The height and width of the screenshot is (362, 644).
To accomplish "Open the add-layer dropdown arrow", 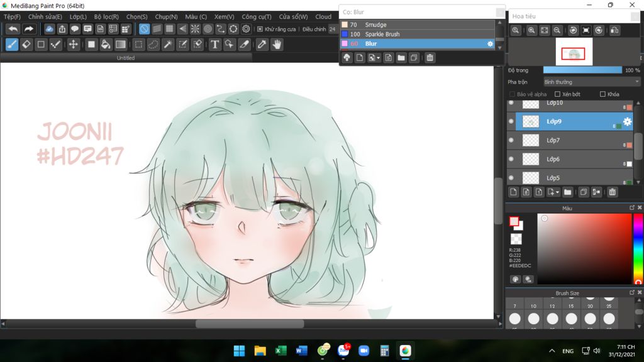I will [x=557, y=192].
